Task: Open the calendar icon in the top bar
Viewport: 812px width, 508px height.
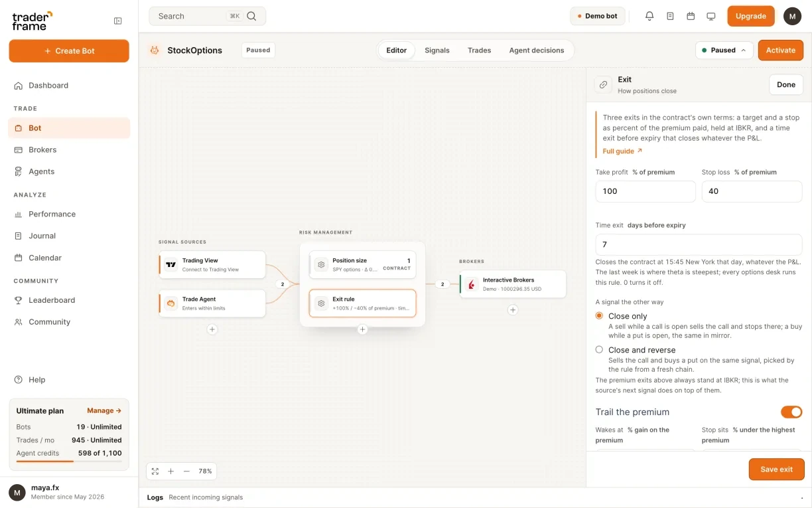Action: 691,16
